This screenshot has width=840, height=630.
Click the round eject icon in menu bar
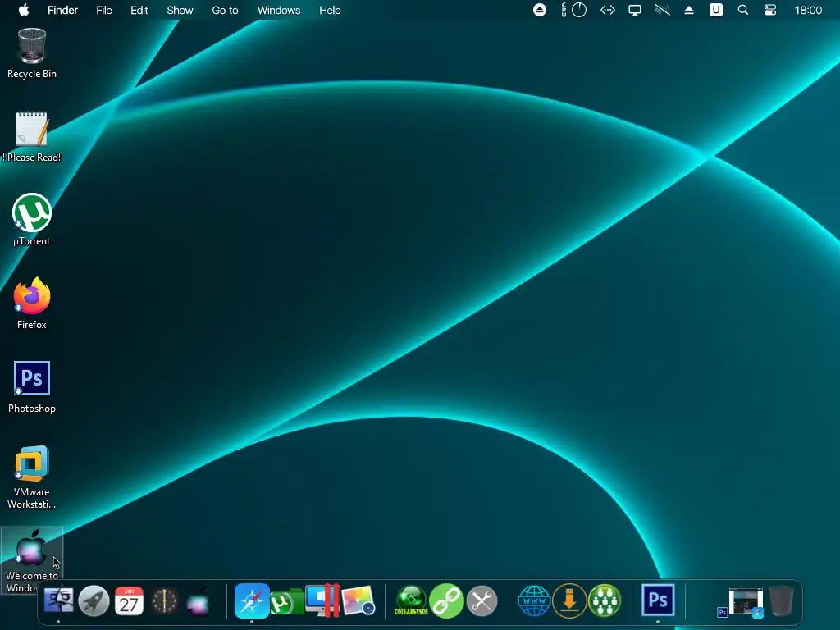(x=540, y=10)
